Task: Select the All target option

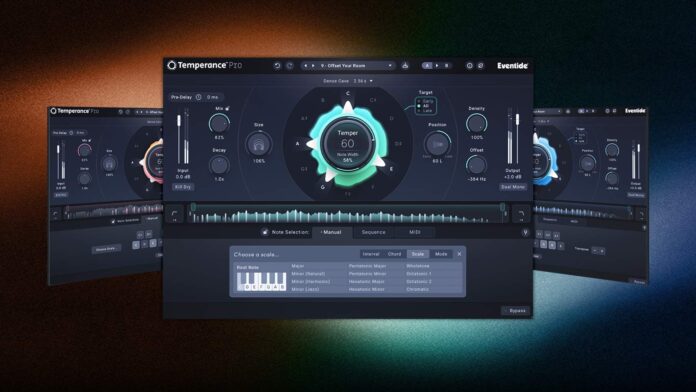Action: tap(423, 106)
